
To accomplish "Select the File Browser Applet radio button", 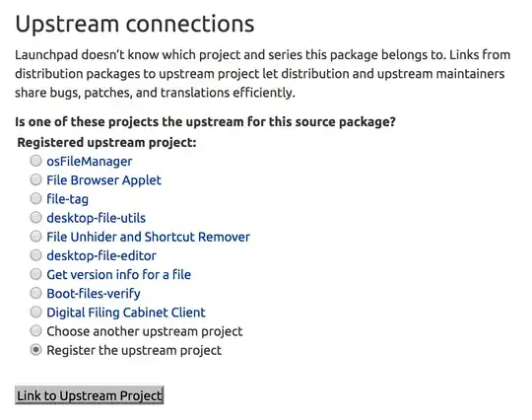I will [35, 179].
